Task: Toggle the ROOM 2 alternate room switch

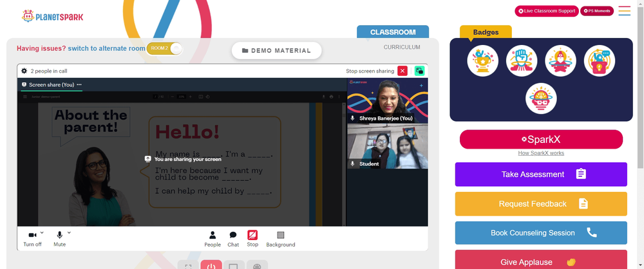Action: (x=164, y=48)
